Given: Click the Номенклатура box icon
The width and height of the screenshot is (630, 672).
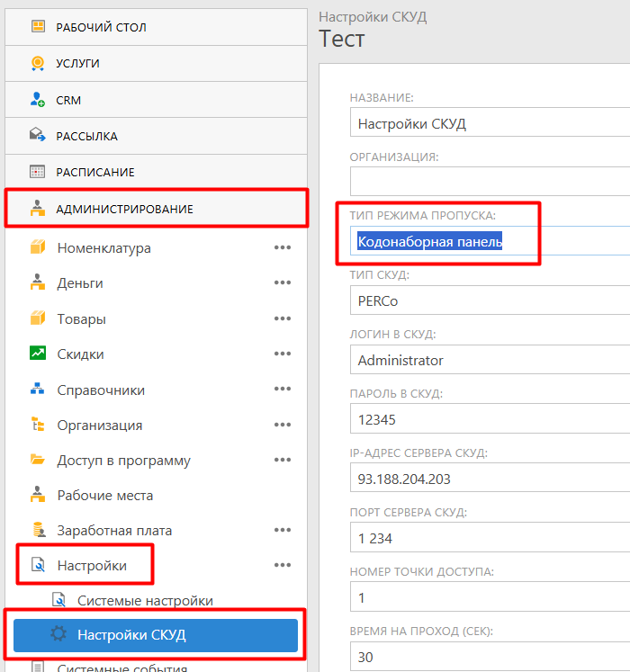Looking at the screenshot, I should (38, 247).
